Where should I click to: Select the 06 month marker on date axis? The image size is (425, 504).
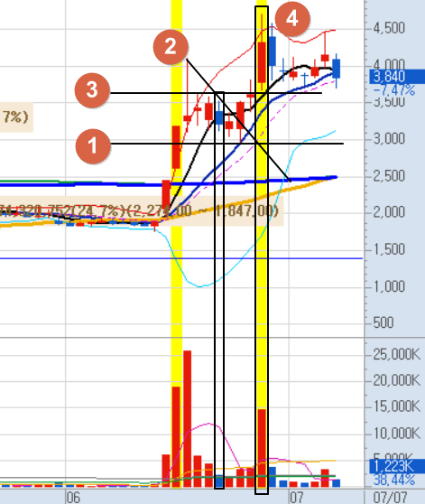click(73, 498)
